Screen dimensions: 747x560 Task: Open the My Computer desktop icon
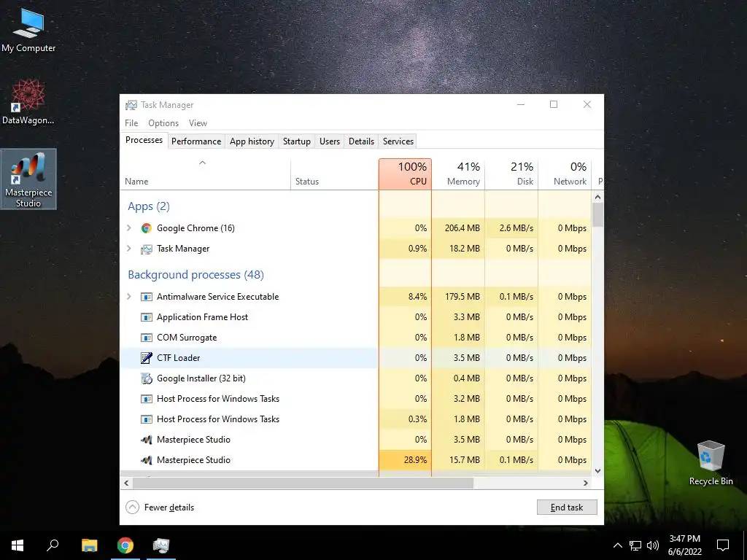(x=28, y=29)
